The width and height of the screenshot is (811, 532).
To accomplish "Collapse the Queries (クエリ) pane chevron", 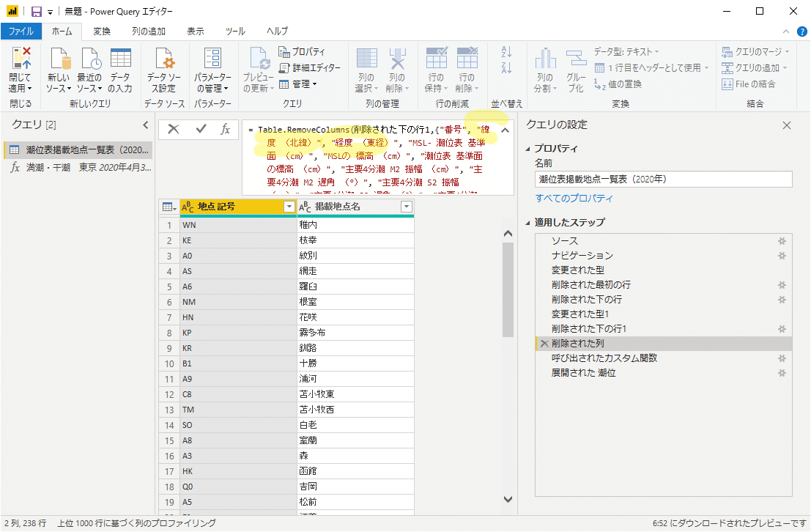I will (x=145, y=125).
